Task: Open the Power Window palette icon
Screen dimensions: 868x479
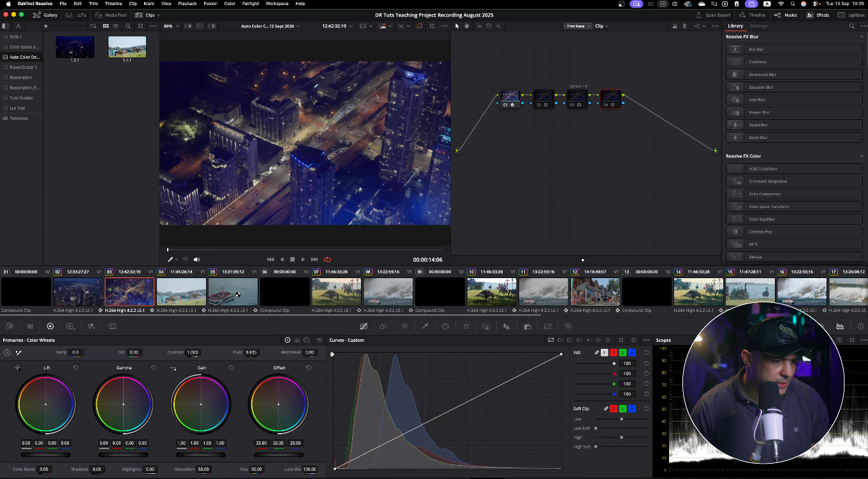Action: [x=445, y=326]
